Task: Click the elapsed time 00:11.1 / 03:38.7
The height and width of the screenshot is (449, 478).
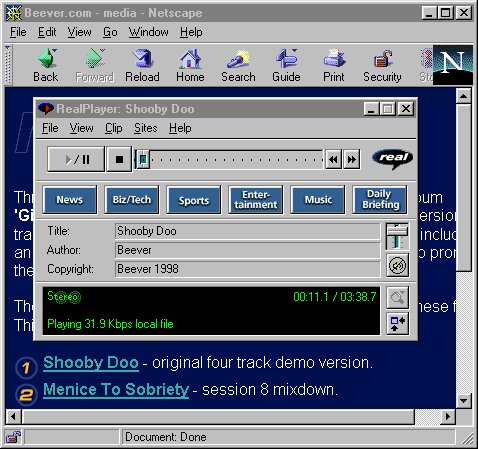Action: (x=335, y=297)
